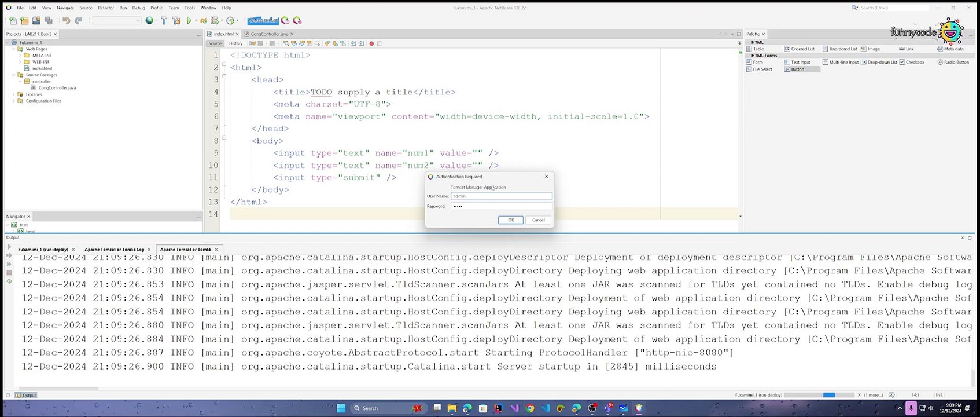980x417 pixels.
Task: Collapse the Source Packages tree node
Action: coord(13,75)
